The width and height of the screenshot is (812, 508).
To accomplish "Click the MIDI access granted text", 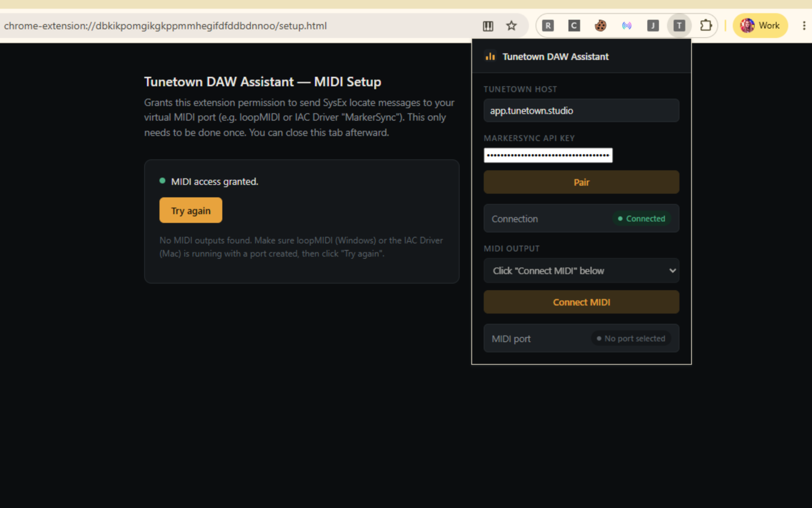I will [x=215, y=182].
